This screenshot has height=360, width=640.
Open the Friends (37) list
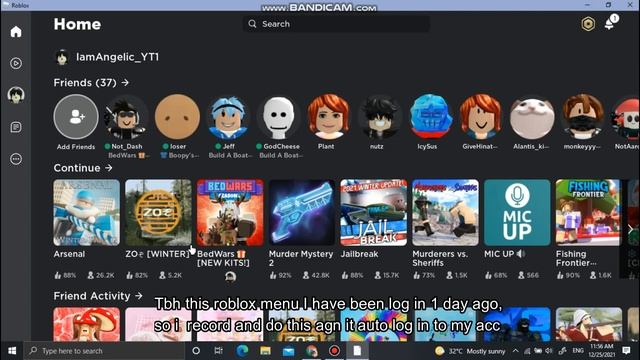tap(91, 83)
